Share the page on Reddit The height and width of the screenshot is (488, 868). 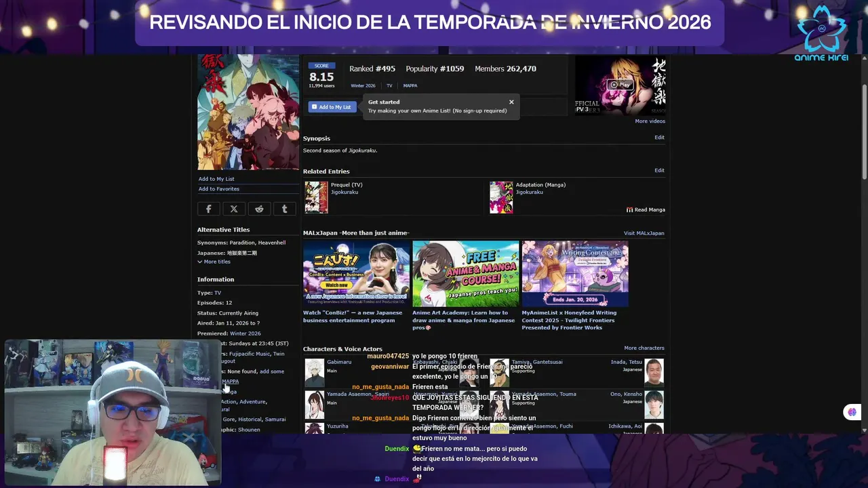tap(259, 209)
